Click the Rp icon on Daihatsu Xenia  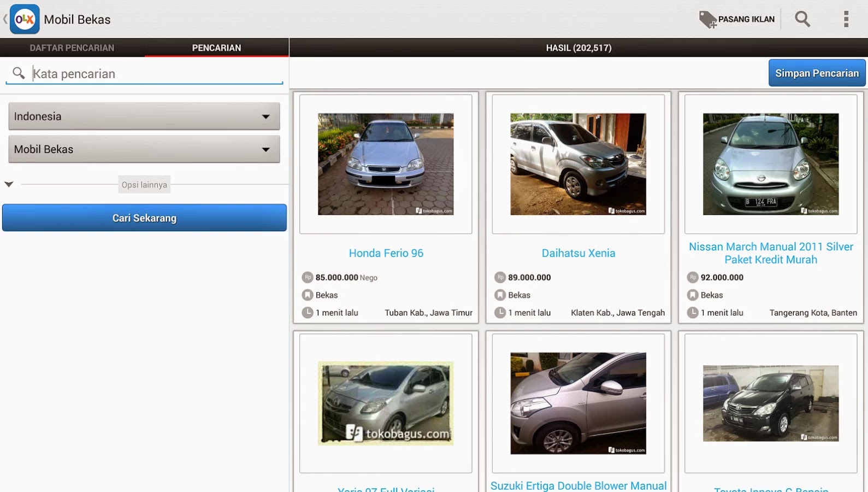click(x=500, y=277)
